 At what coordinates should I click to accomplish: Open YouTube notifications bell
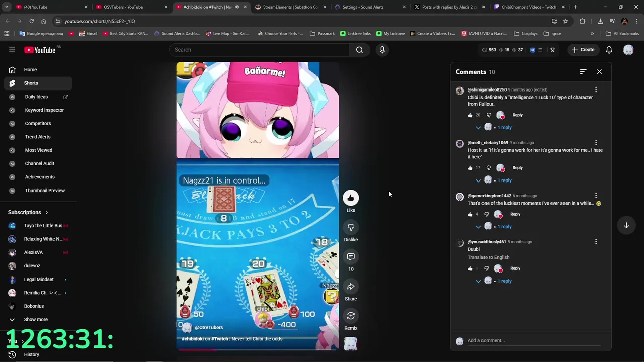(609, 50)
